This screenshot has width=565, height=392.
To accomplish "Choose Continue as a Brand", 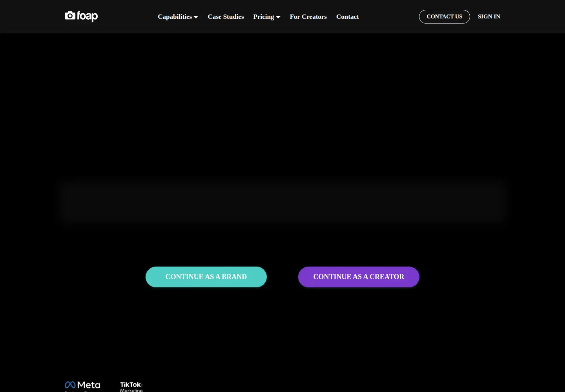I will tap(206, 277).
